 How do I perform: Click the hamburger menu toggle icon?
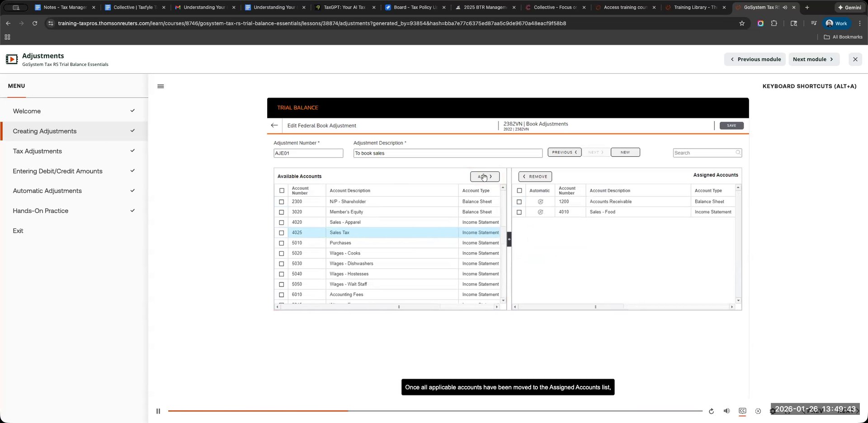[x=160, y=86]
